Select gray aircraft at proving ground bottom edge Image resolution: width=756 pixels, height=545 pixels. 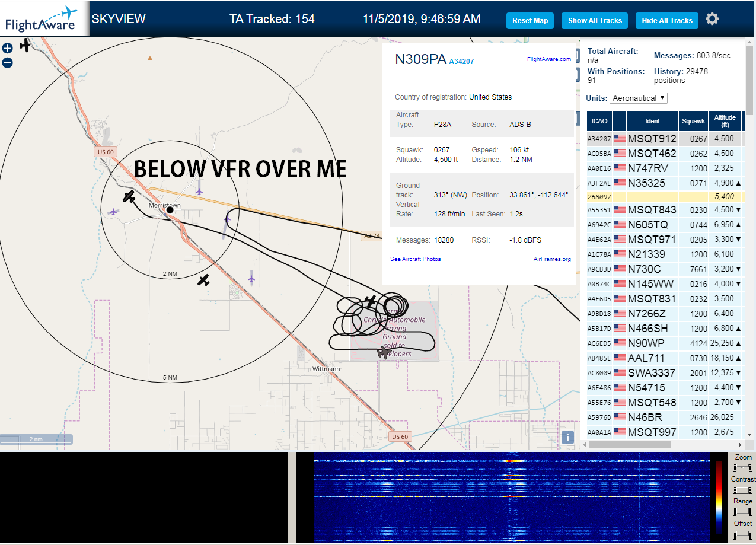click(385, 353)
